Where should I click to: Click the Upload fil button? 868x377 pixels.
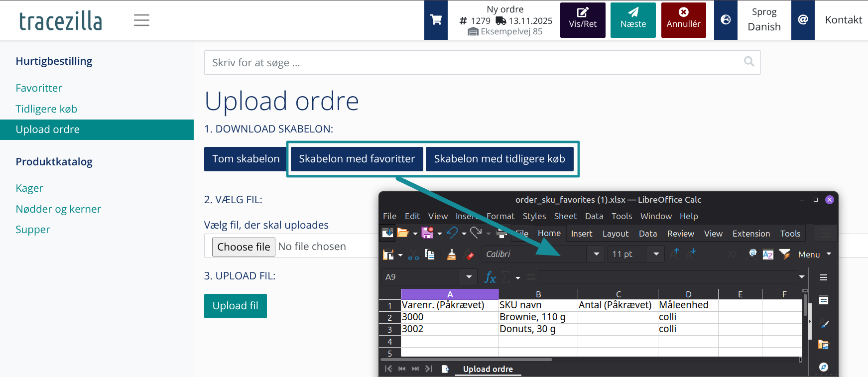[235, 306]
